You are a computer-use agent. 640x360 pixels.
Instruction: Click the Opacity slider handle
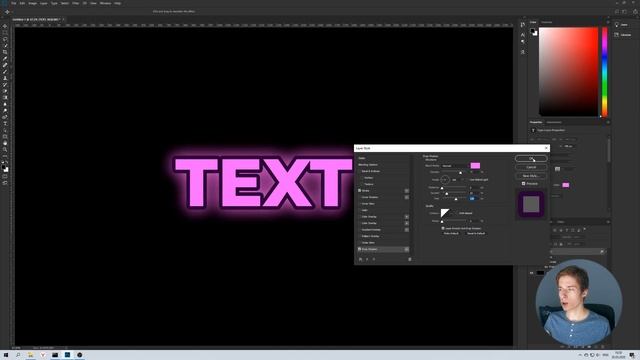coord(461,173)
